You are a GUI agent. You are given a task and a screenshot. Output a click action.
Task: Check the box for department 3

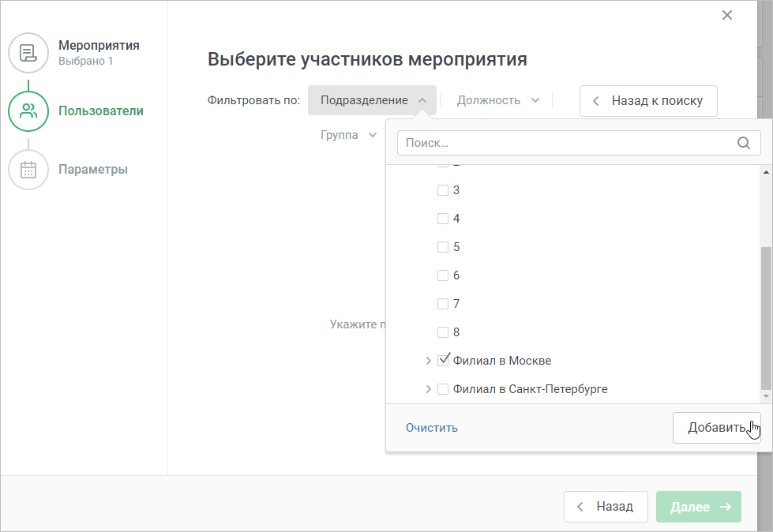tap(443, 190)
